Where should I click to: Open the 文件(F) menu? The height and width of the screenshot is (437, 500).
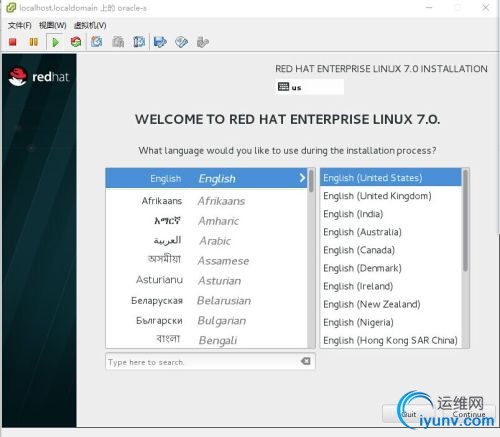[x=20, y=25]
